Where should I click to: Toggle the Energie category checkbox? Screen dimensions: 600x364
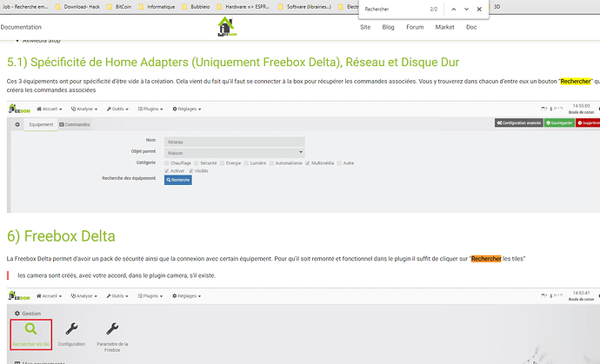pyautogui.click(x=222, y=163)
